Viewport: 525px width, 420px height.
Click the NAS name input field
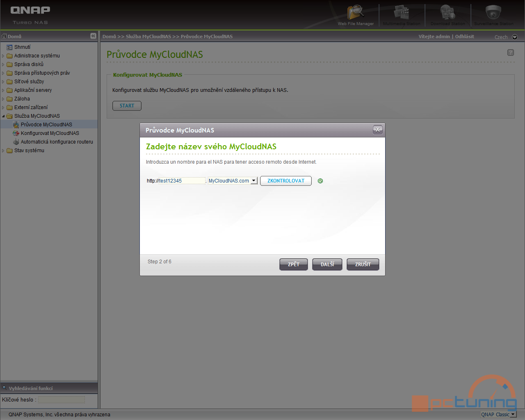182,181
